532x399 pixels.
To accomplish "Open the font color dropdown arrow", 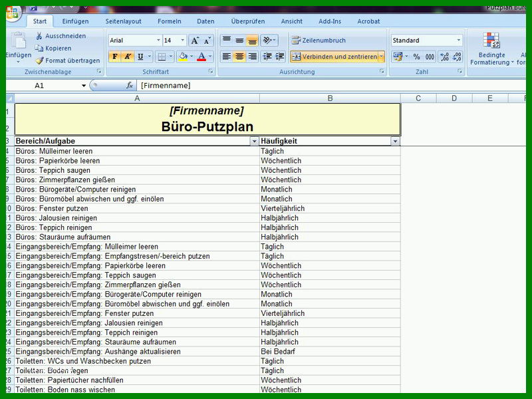I will coord(210,57).
